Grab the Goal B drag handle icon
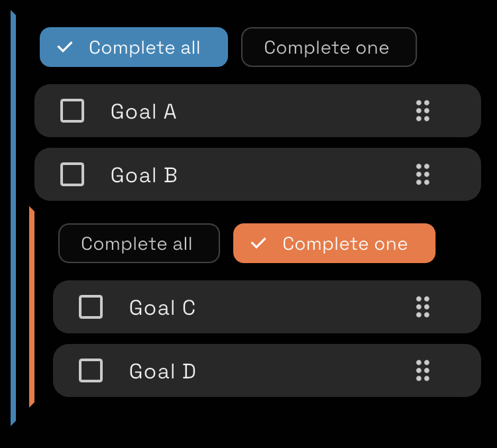The width and height of the screenshot is (497, 448). [423, 174]
